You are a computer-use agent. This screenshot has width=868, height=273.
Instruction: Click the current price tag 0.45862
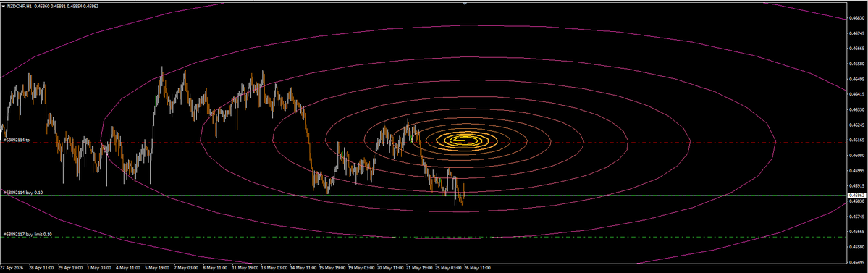click(857, 196)
